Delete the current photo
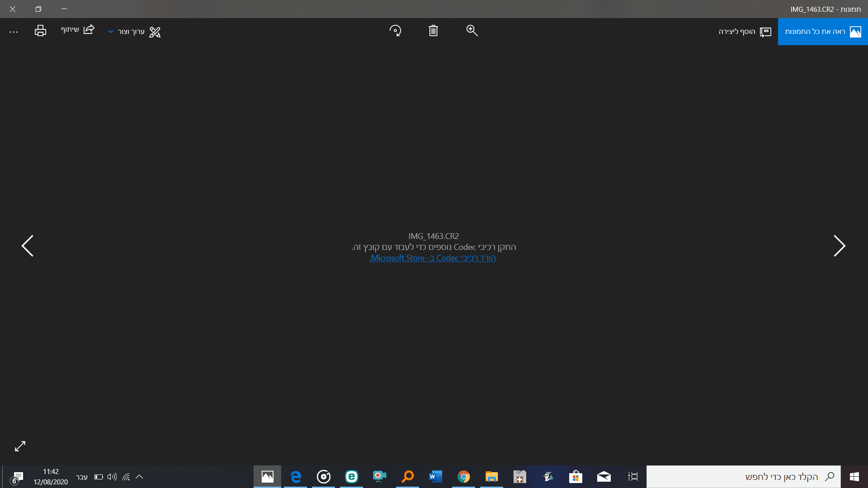The image size is (868, 488). pos(433,30)
